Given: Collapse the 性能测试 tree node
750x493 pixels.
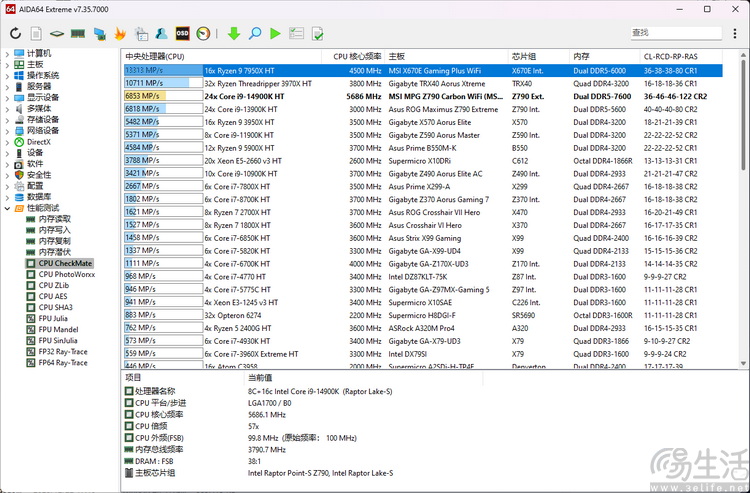Looking at the screenshot, I should tap(7, 208).
